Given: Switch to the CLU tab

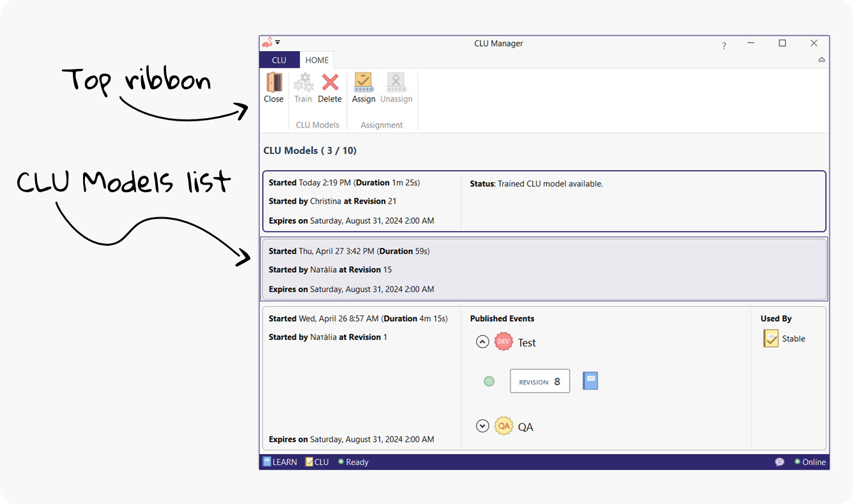Looking at the screenshot, I should click(x=279, y=59).
